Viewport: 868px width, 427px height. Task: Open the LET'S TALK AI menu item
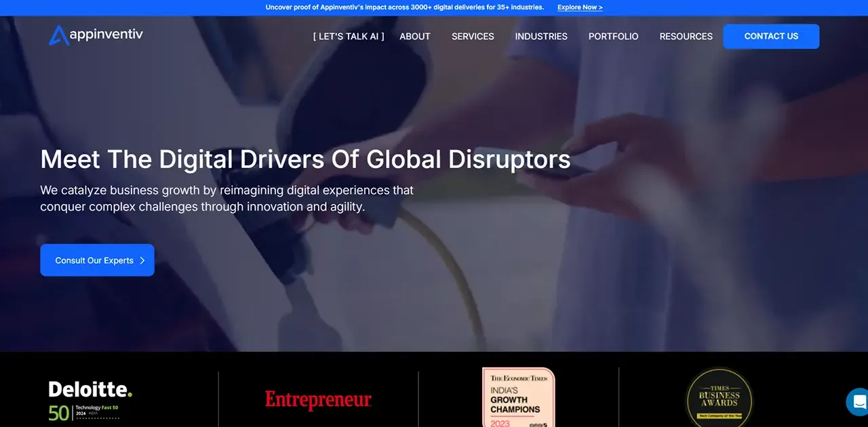pos(349,37)
